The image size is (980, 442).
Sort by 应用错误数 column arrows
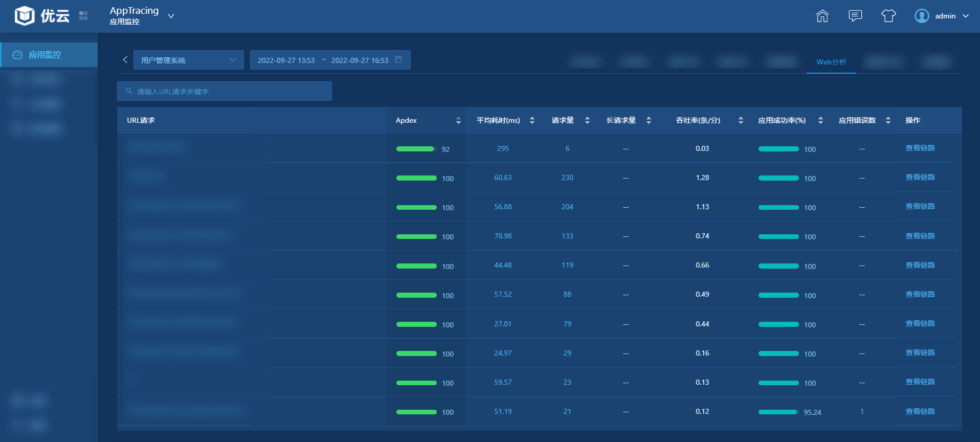(888, 120)
